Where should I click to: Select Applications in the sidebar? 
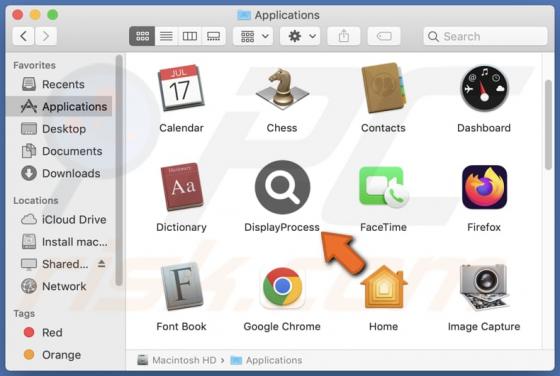59,106
